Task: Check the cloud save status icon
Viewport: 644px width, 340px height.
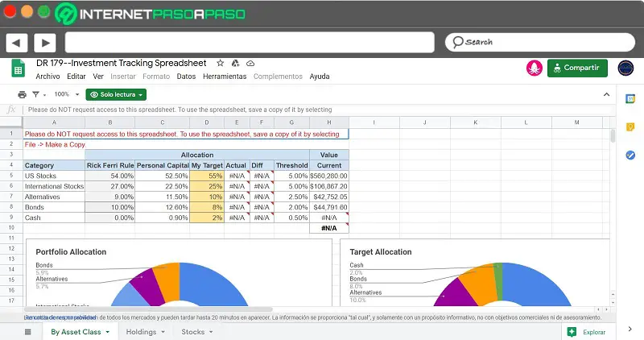Action: point(250,64)
